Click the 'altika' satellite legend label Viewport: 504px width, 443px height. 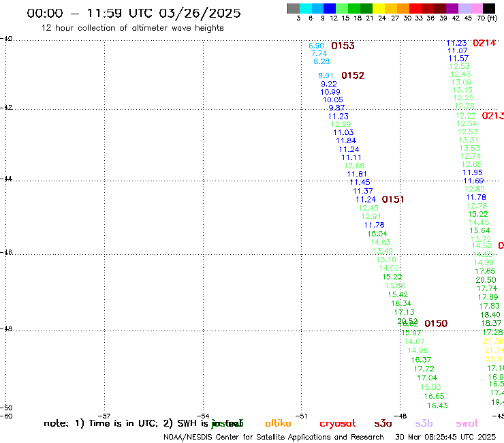click(x=278, y=423)
